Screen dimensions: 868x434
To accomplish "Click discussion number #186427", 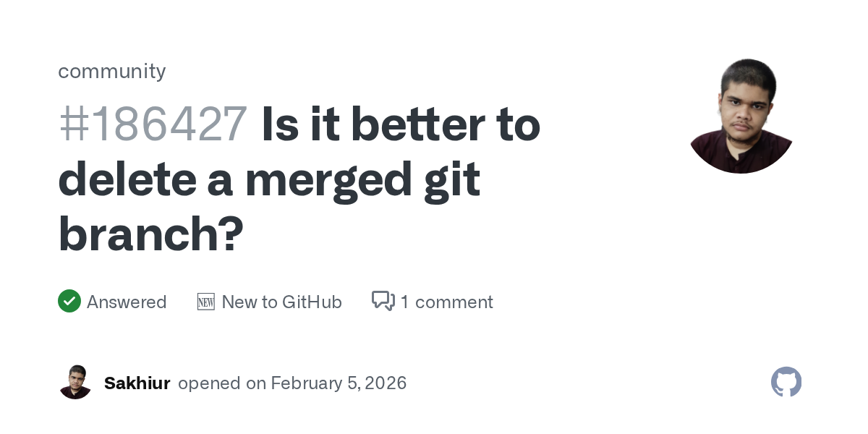I will [153, 124].
